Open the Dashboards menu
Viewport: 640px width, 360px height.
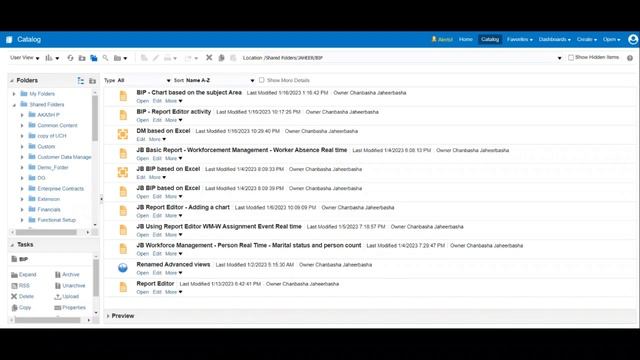555,40
